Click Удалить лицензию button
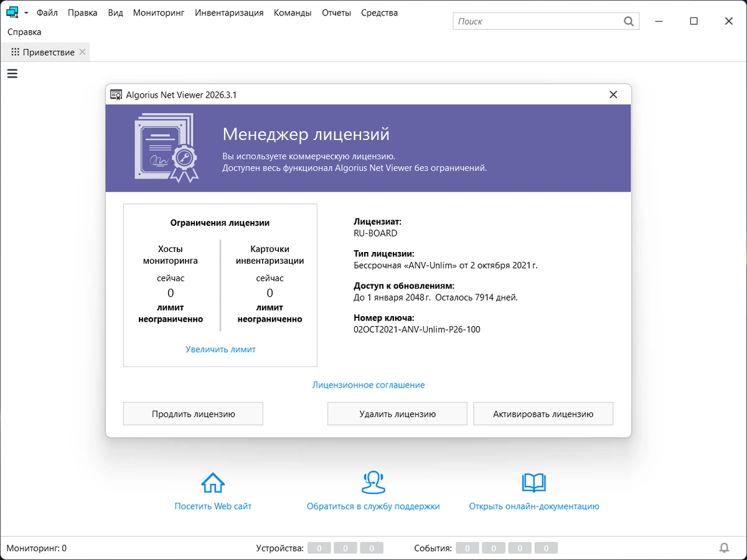The height and width of the screenshot is (560, 747). point(397,414)
